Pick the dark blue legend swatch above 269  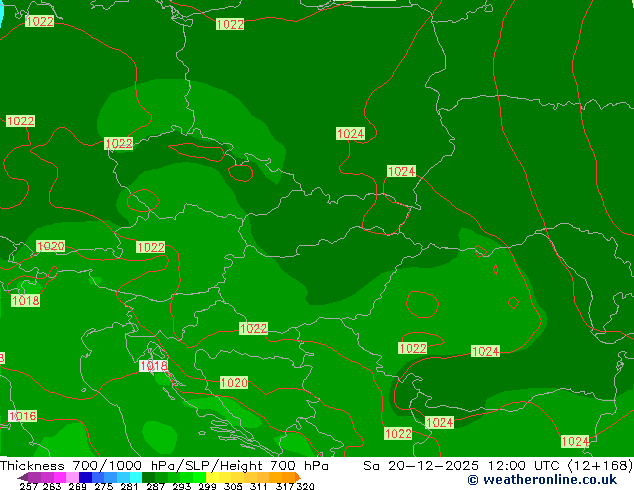point(85,477)
